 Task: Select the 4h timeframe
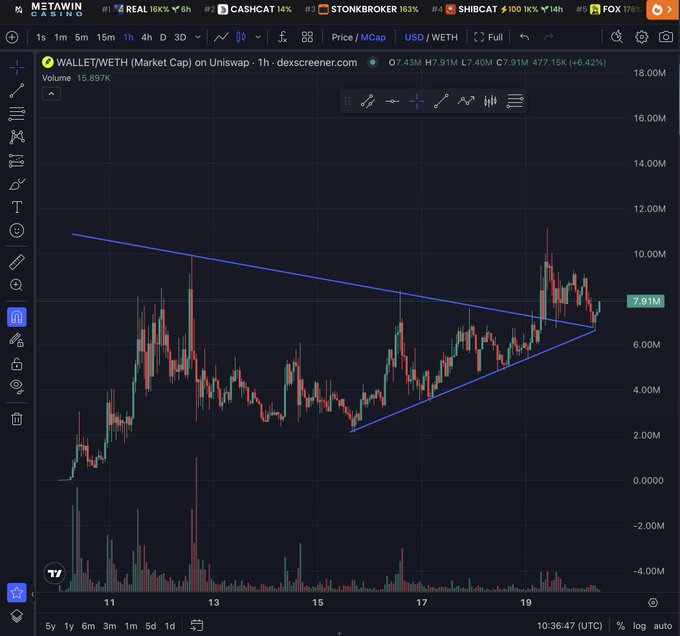point(147,37)
